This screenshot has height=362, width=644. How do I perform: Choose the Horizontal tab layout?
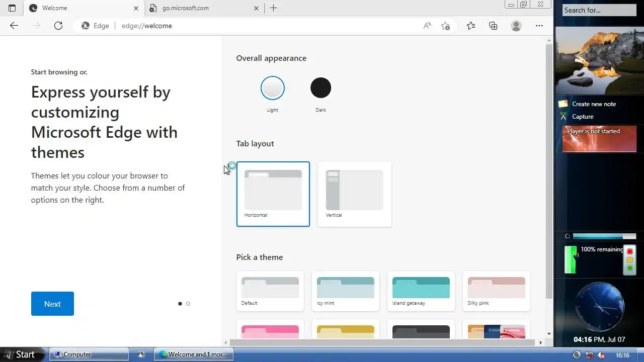tap(273, 194)
